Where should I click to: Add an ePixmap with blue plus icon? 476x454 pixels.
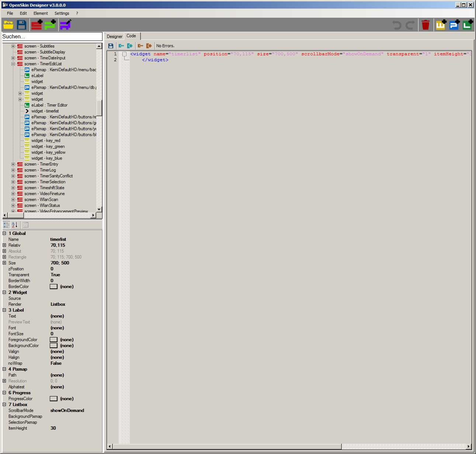(x=454, y=25)
